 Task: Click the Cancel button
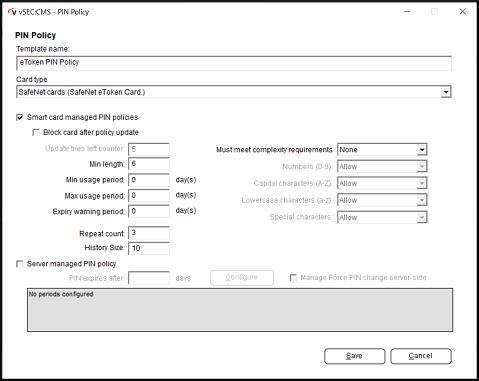pos(421,356)
